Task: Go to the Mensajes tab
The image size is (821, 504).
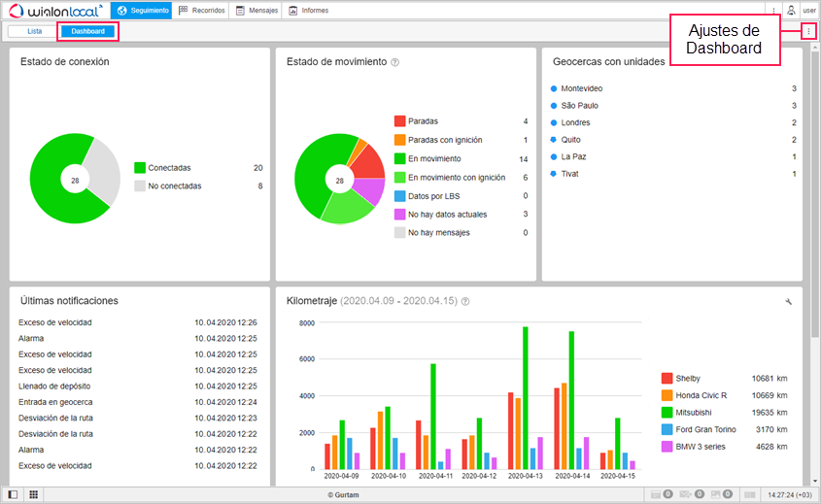Action: (257, 11)
